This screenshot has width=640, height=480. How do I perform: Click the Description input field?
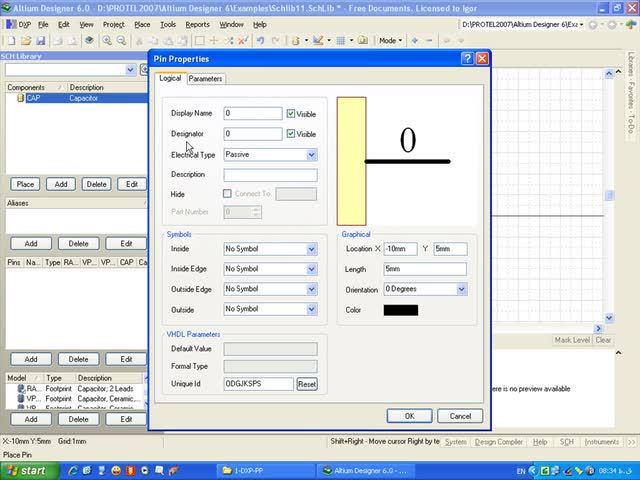tap(270, 175)
